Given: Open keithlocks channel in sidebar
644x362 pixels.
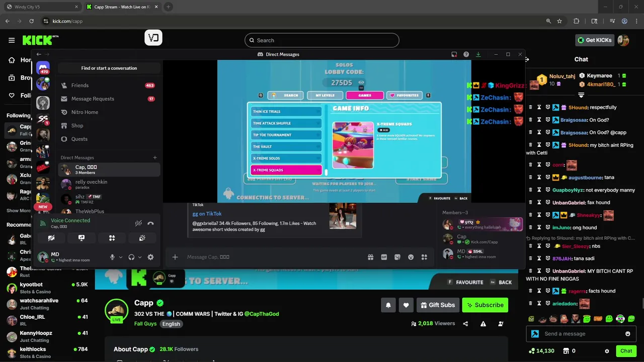Looking at the screenshot, I should (47, 352).
